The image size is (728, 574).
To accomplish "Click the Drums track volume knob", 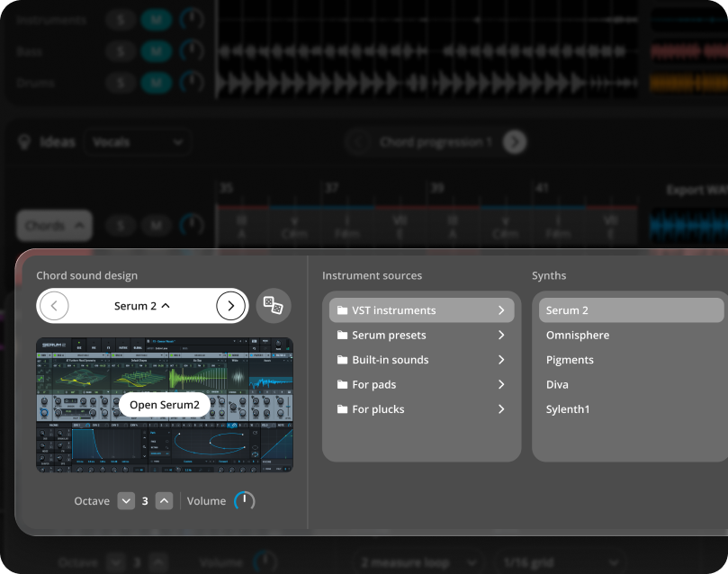I will click(192, 83).
